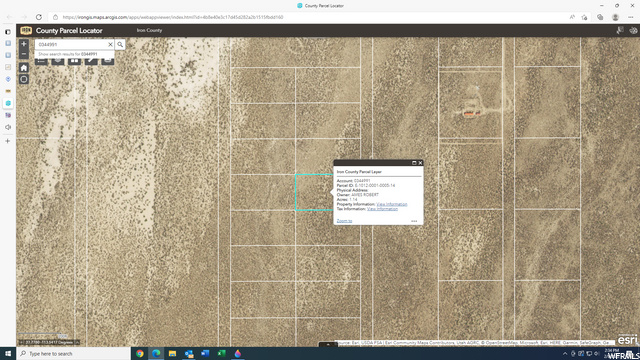Open Windows Start menu

[8, 353]
